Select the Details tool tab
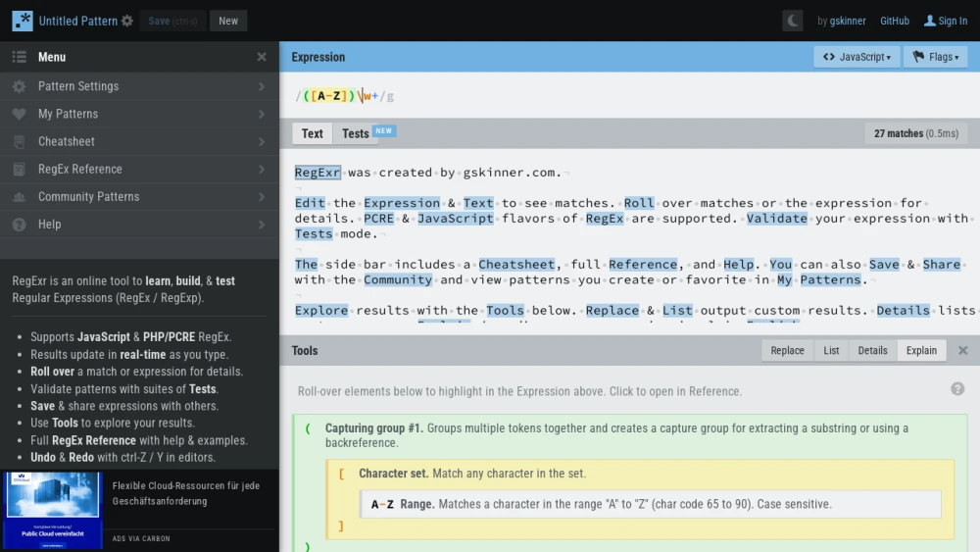Viewport: 980px width, 552px height. click(x=872, y=351)
